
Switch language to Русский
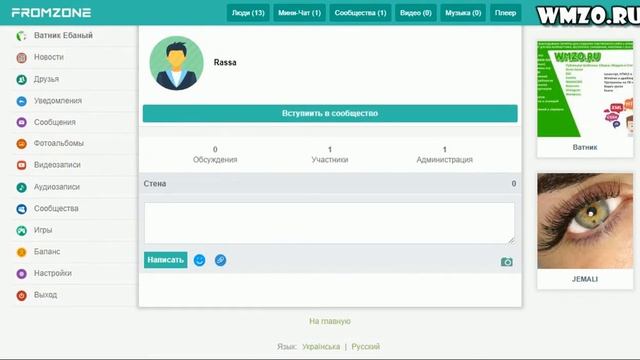[365, 347]
